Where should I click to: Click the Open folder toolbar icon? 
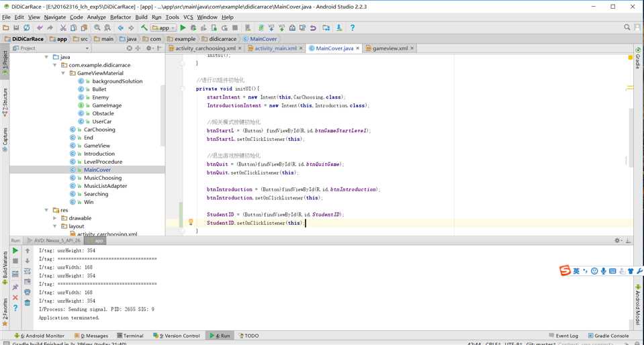(x=6, y=28)
